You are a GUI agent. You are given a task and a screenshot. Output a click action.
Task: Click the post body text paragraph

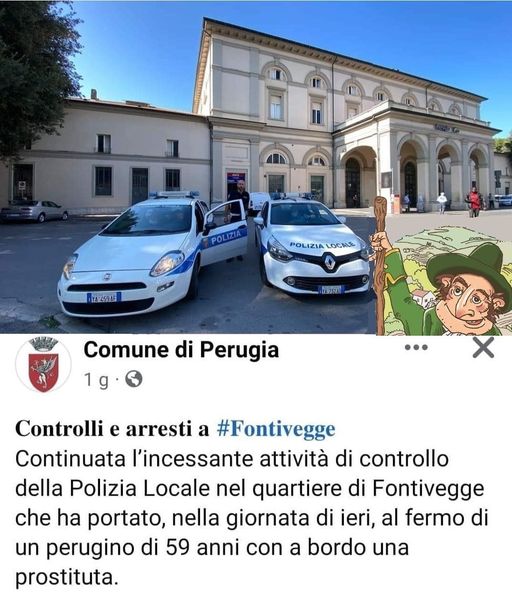pyautogui.click(x=251, y=518)
